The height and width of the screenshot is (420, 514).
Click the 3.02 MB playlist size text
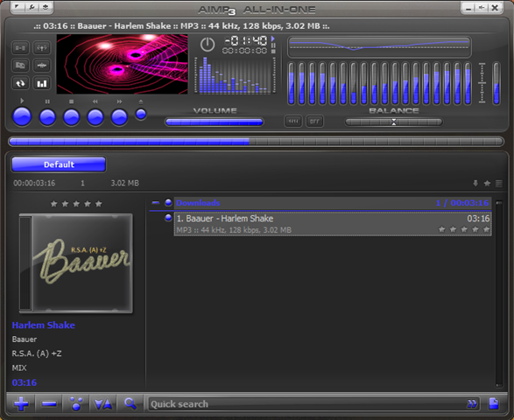coord(124,183)
